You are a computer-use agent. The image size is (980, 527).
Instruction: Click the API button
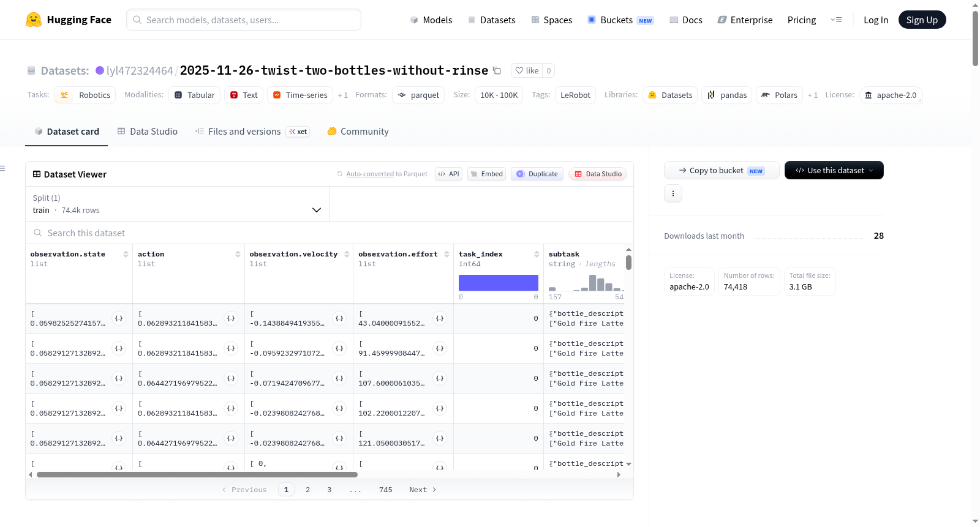click(448, 174)
